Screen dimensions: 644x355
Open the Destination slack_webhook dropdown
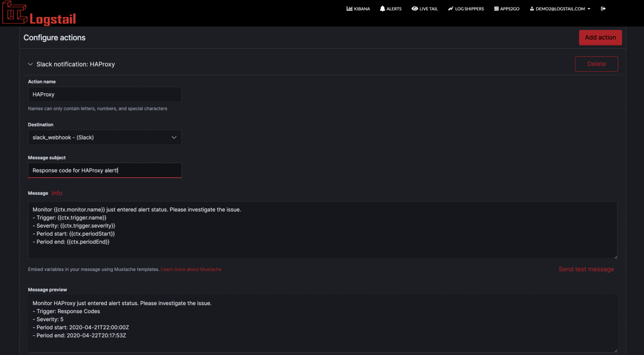(105, 137)
